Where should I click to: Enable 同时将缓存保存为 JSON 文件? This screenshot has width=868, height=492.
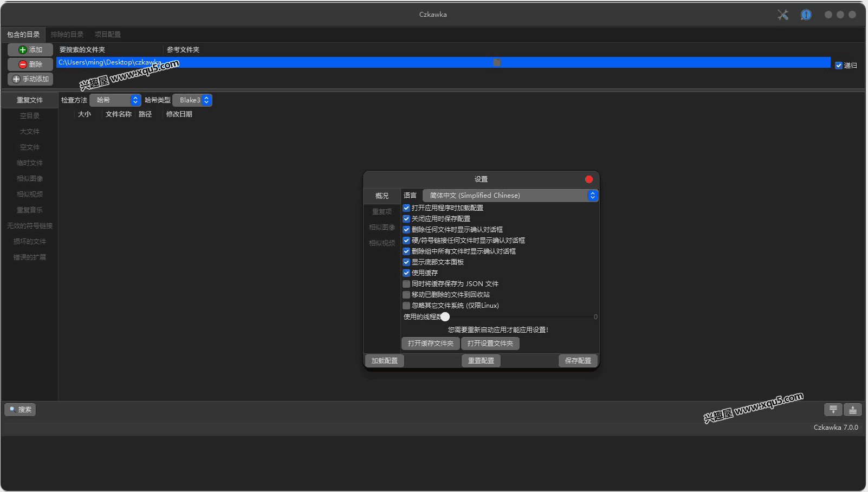coord(406,284)
